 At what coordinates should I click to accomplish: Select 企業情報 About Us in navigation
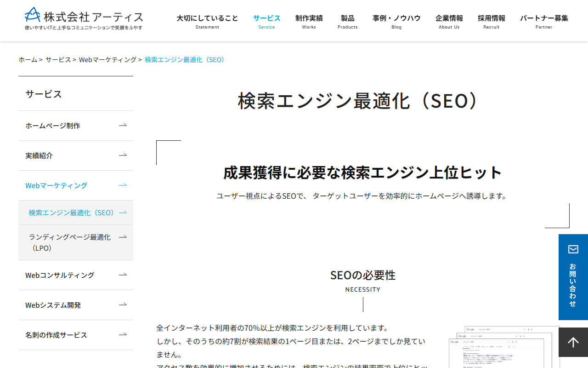coord(449,21)
